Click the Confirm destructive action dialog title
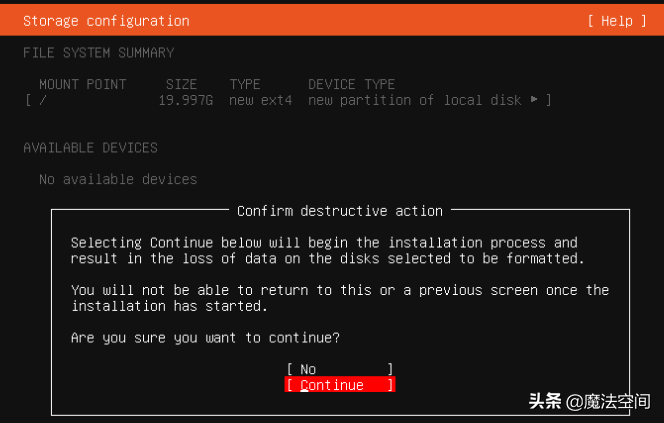This screenshot has width=664, height=423. [x=340, y=211]
